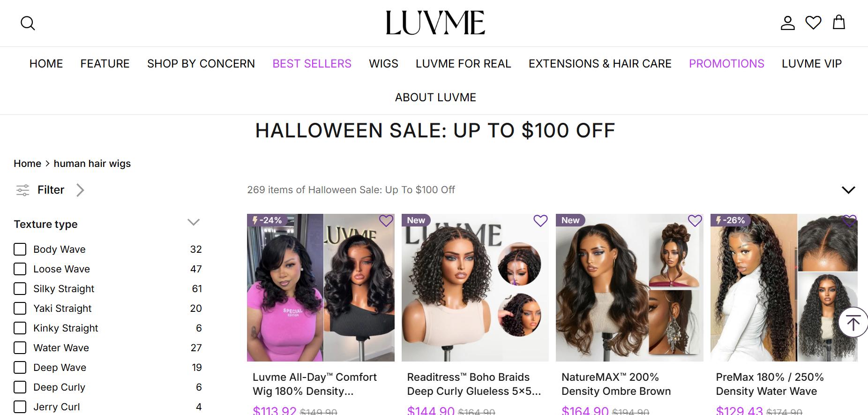868x415 pixels.
Task: Heart the NatureMAX Ombre Brown wig
Action: pyautogui.click(x=695, y=221)
